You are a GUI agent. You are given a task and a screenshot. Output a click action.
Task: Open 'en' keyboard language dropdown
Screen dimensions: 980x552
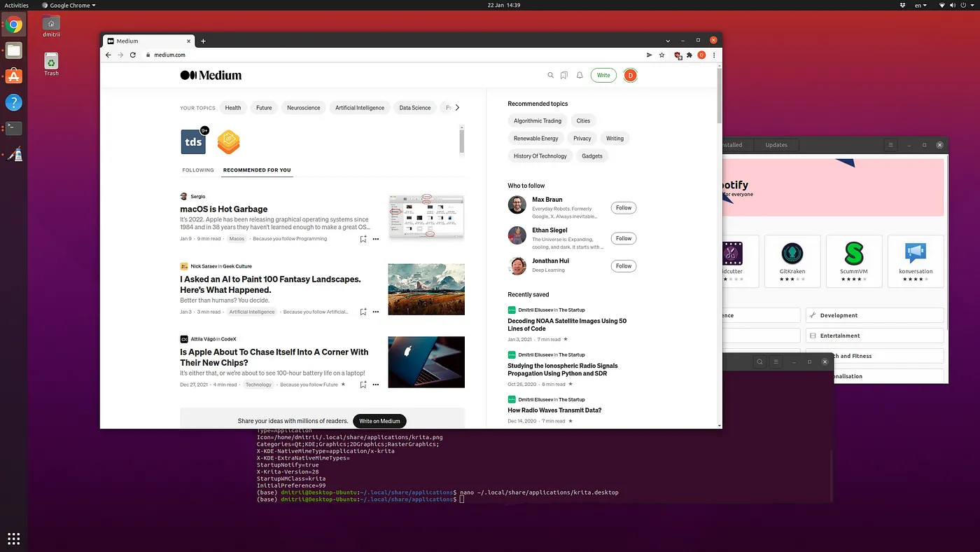920,5
